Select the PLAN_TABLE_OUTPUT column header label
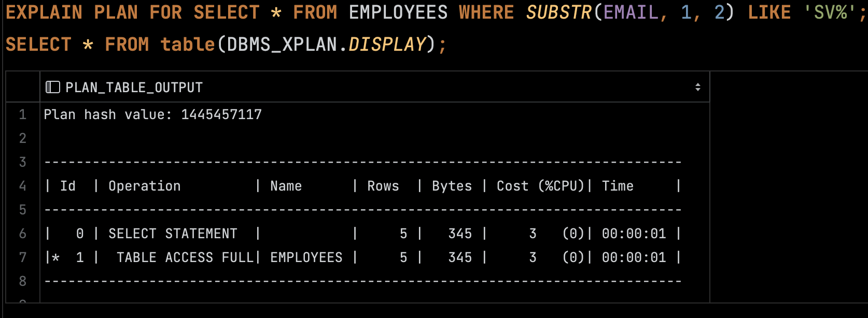This screenshot has width=868, height=318. click(x=134, y=88)
